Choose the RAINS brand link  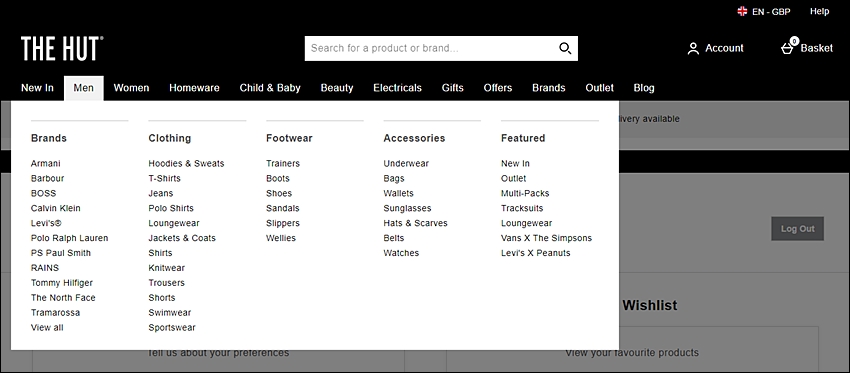click(44, 268)
